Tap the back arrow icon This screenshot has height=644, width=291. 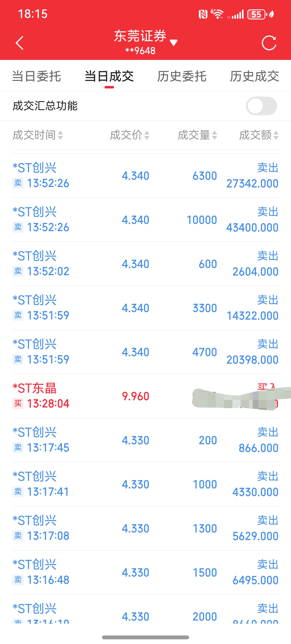point(19,43)
